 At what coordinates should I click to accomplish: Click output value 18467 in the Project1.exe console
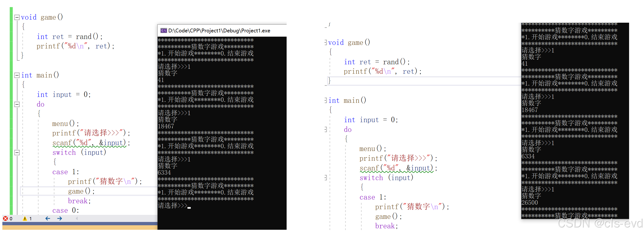tap(166, 126)
